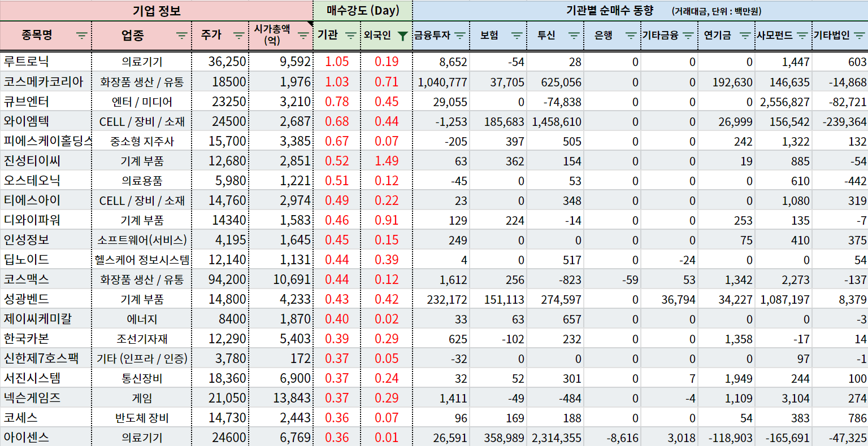The image size is (868, 446).
Task: Open the 투신 column filter dropdown
Action: pyautogui.click(x=574, y=36)
